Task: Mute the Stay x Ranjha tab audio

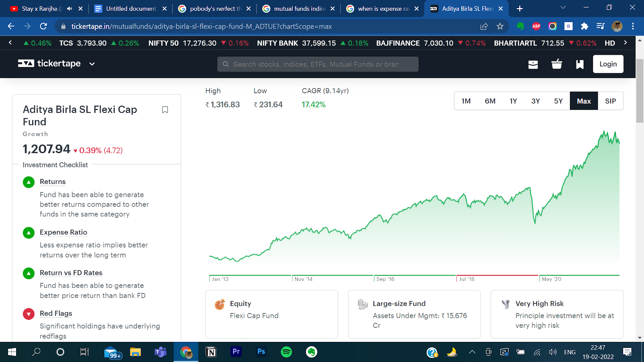Action: [70, 8]
